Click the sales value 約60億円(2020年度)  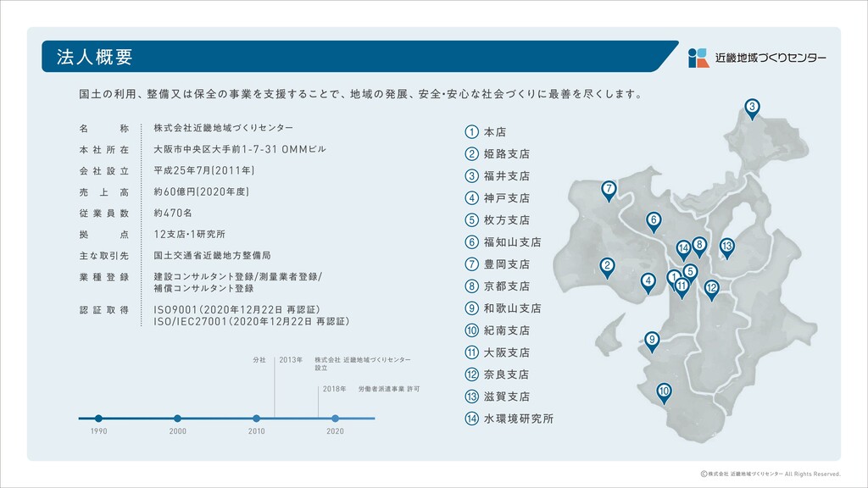[202, 191]
